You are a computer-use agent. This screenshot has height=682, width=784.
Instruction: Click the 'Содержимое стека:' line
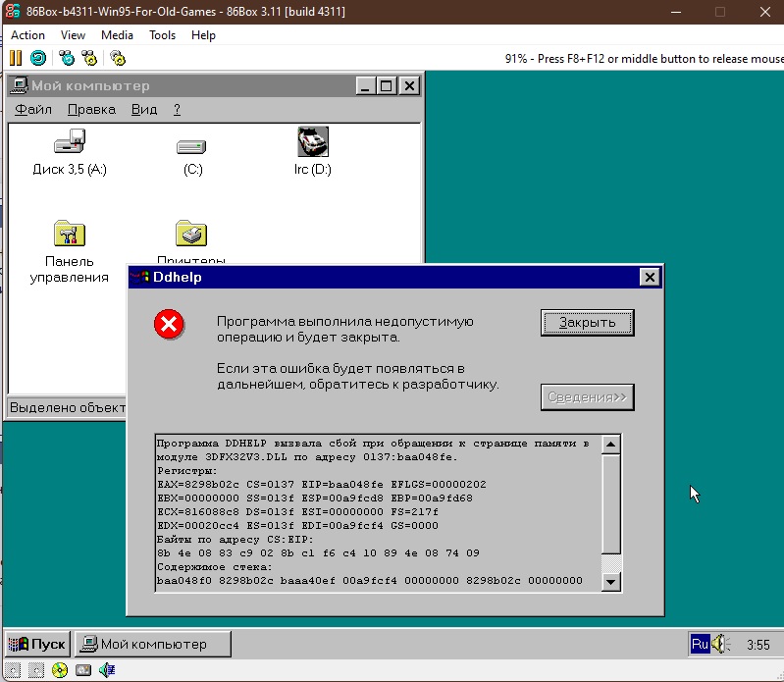[215, 567]
